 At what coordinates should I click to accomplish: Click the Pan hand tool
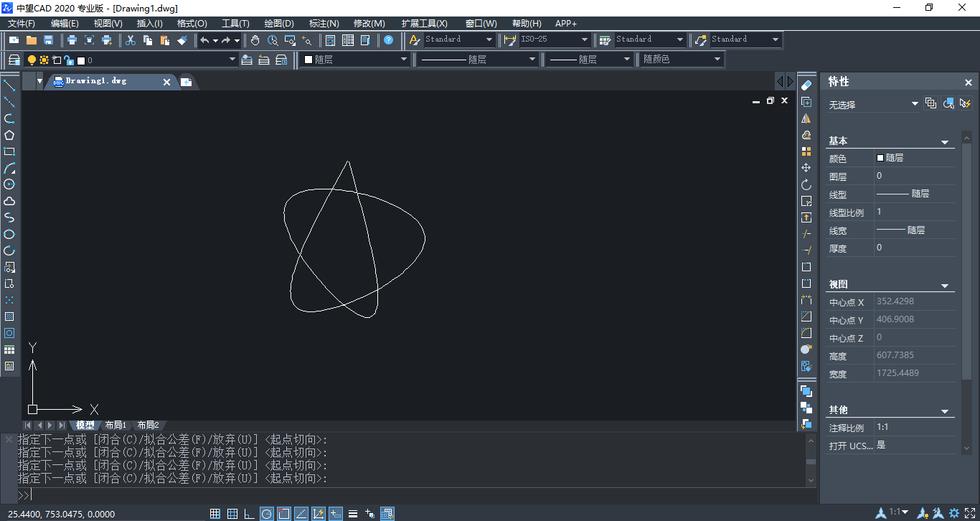coord(255,40)
